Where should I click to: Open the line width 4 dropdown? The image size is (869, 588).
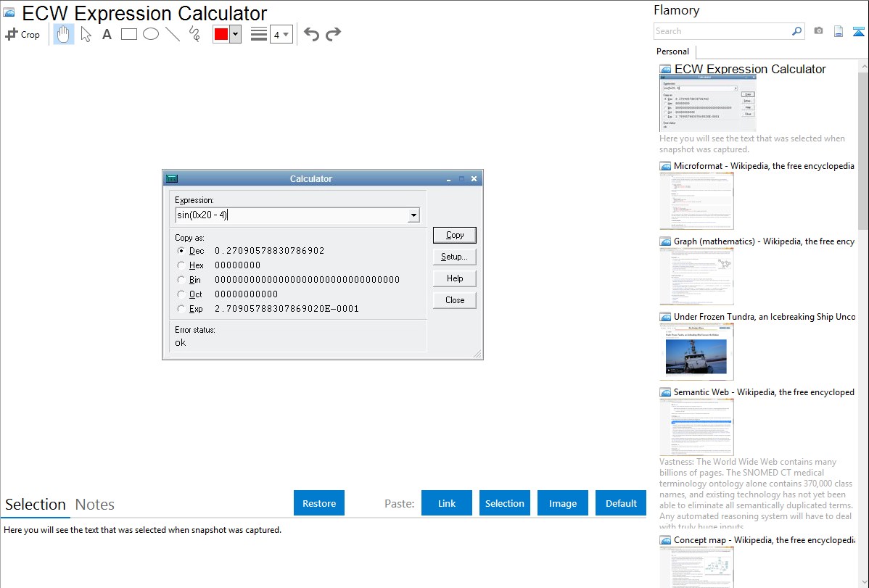point(281,34)
